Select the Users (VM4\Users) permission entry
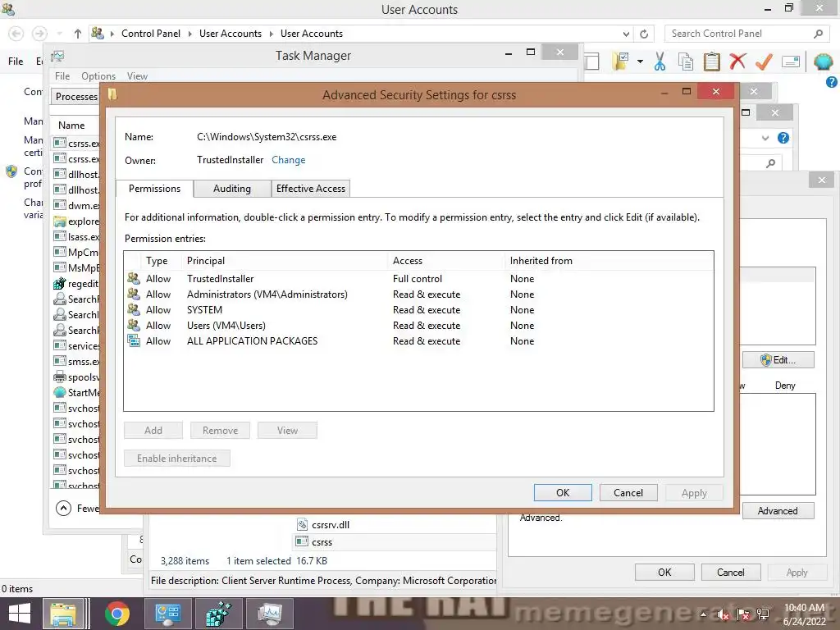 coord(418,325)
